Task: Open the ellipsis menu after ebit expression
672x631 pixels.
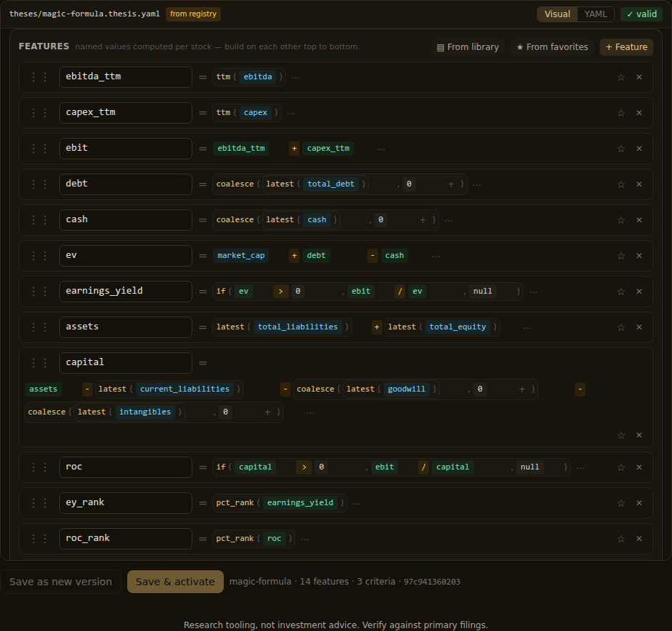Action: click(x=381, y=149)
